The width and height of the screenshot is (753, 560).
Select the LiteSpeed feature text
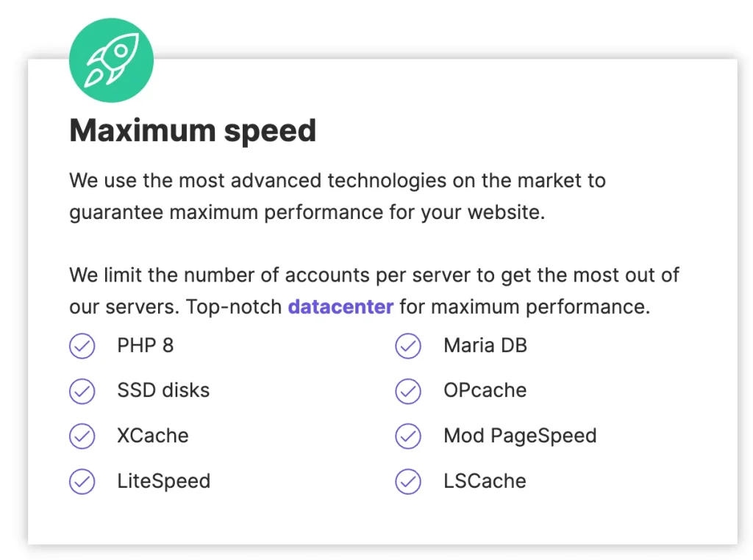[x=164, y=481]
